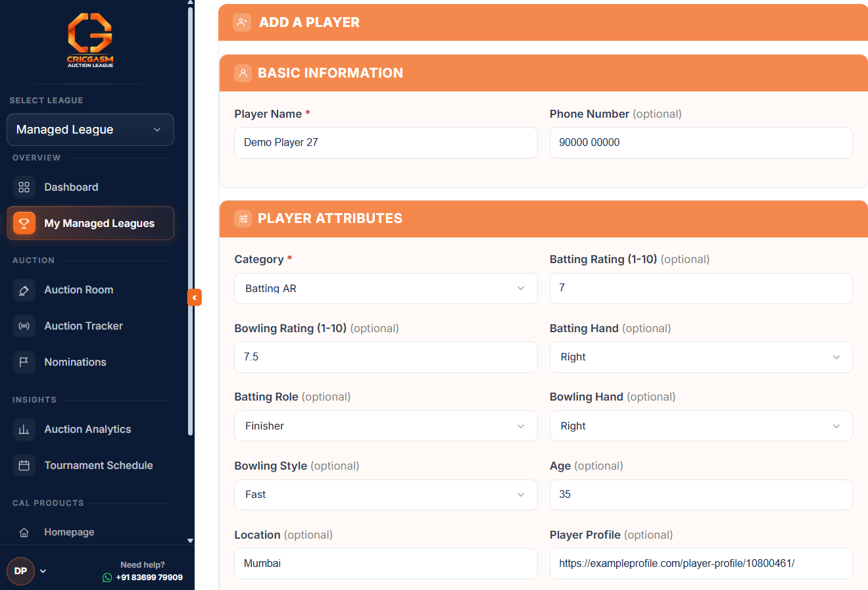
Task: Collapse the sidebar with the orange arrow handle
Action: point(195,297)
